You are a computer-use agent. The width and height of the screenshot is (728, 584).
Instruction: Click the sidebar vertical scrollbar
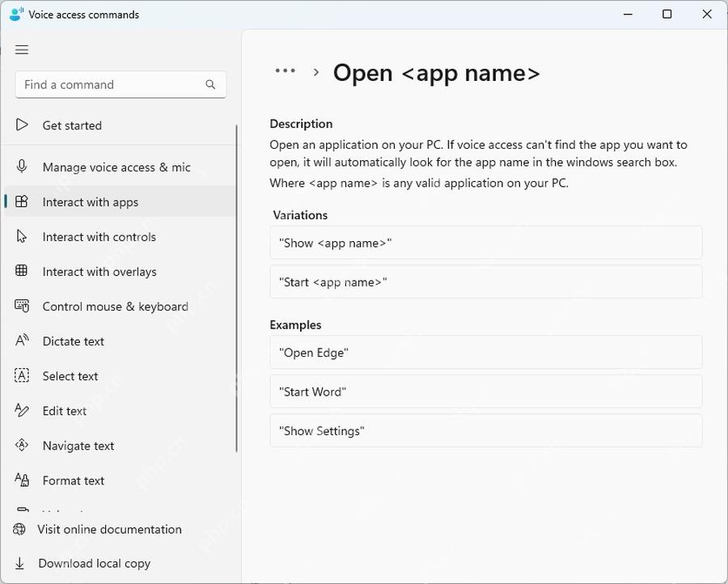[x=237, y=288]
